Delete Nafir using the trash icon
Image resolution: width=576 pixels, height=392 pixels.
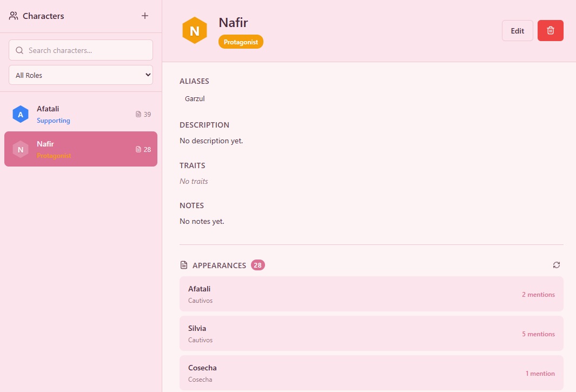(550, 30)
